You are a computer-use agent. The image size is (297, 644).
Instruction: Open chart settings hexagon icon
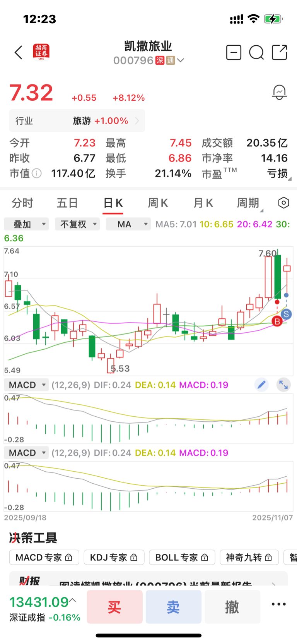click(283, 203)
